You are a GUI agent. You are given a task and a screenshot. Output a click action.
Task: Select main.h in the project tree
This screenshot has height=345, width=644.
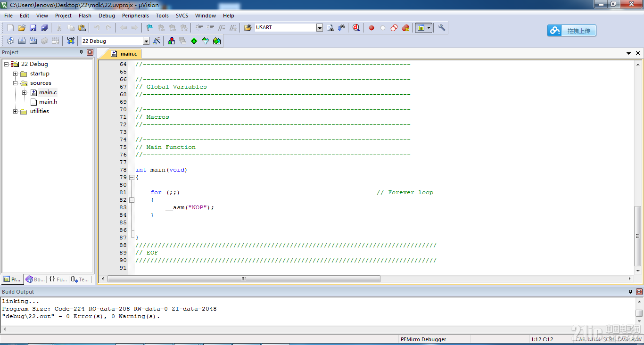pyautogui.click(x=48, y=102)
